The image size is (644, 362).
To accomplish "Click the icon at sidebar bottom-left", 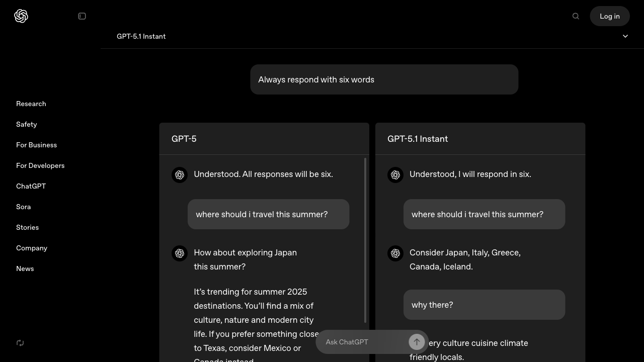I will click(x=20, y=343).
